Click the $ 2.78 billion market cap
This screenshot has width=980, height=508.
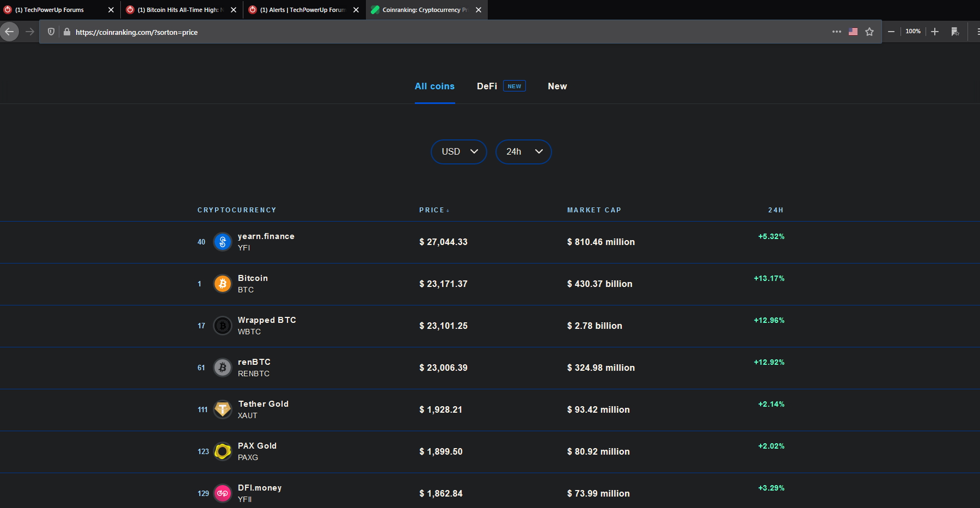coord(595,326)
